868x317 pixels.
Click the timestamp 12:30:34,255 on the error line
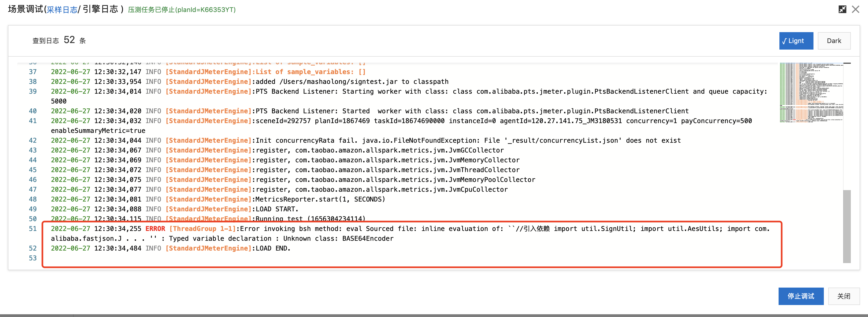click(117, 229)
